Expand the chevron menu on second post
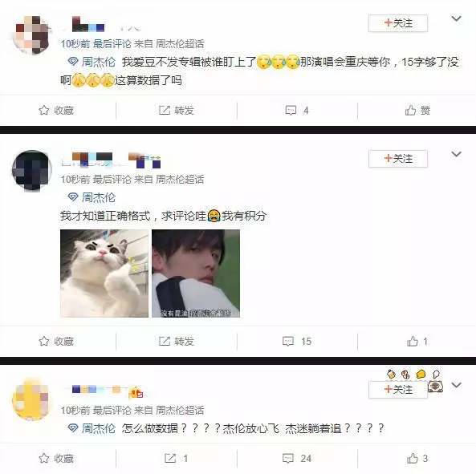This screenshot has width=476, height=474. (x=456, y=154)
